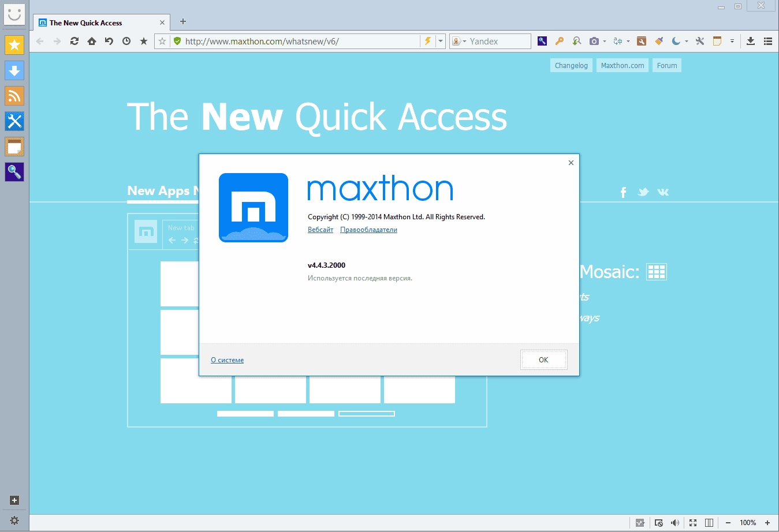Click the undo closed tab icon
The width and height of the screenshot is (779, 532).
point(109,41)
